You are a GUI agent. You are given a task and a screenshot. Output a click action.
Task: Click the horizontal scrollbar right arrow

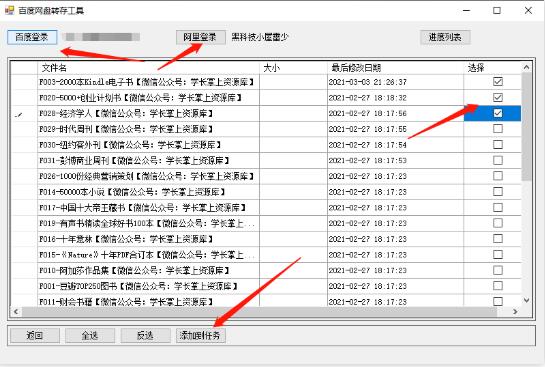click(515, 312)
